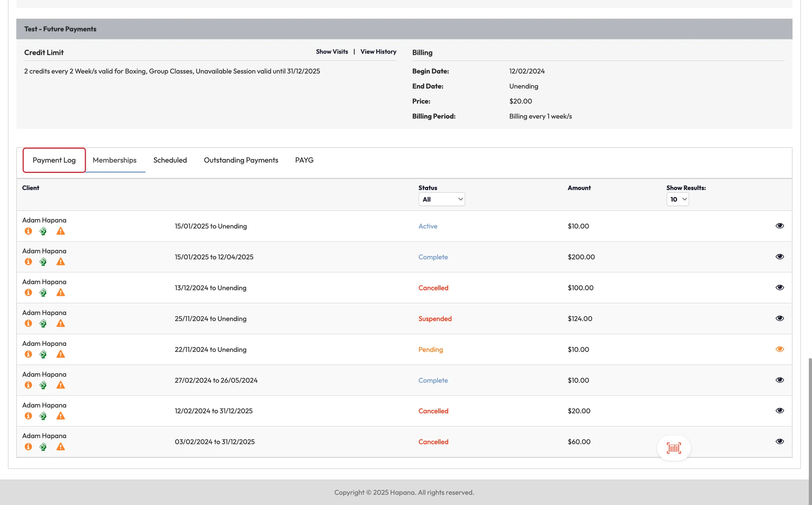Click the eye icon for Active membership
Viewport: 812px width, 505px height.
[779, 226]
